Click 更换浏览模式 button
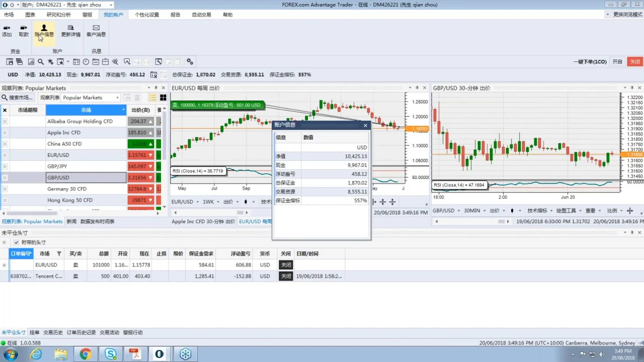The width and height of the screenshot is (644, 362). point(624,15)
